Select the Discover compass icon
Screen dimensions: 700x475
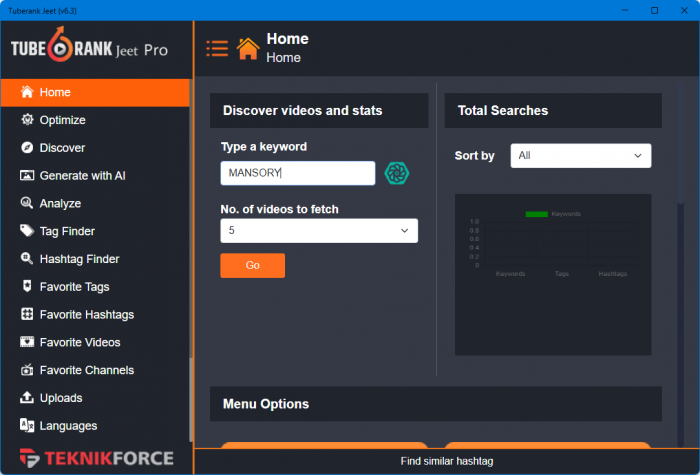point(27,148)
